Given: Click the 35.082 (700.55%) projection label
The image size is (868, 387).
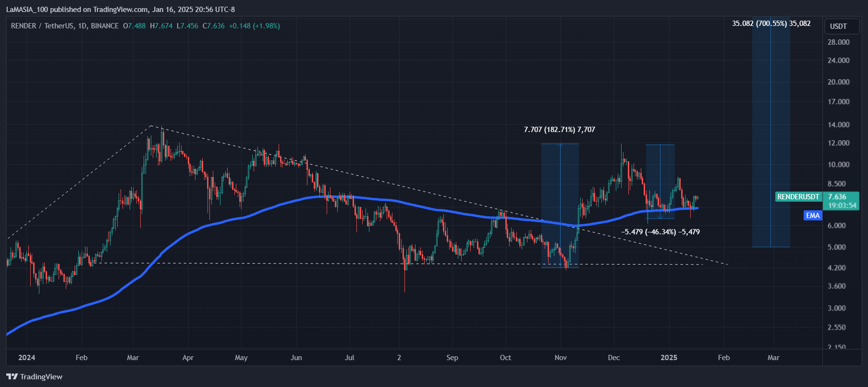Looking at the screenshot, I should [x=771, y=23].
